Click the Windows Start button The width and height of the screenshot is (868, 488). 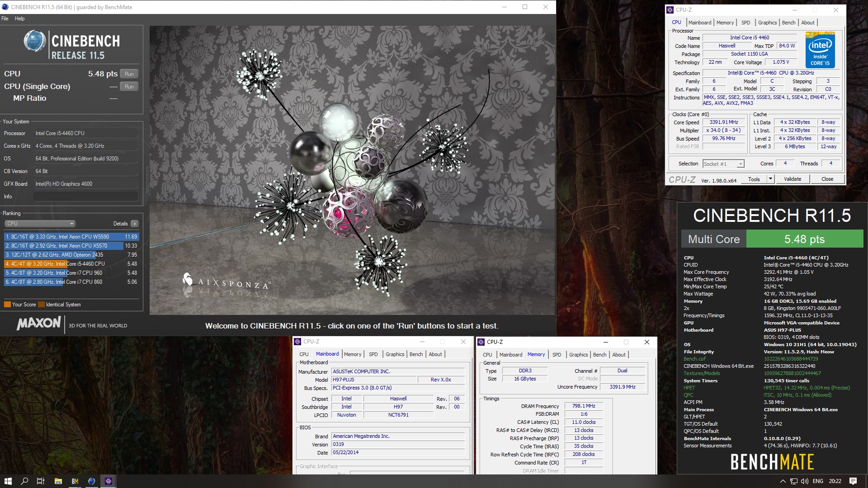[8, 481]
